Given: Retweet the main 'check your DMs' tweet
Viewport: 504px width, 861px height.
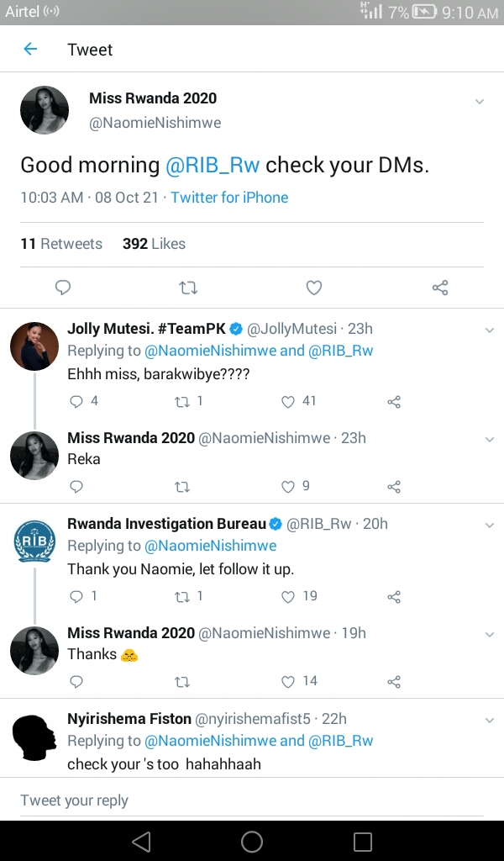Looking at the screenshot, I should pos(188,288).
